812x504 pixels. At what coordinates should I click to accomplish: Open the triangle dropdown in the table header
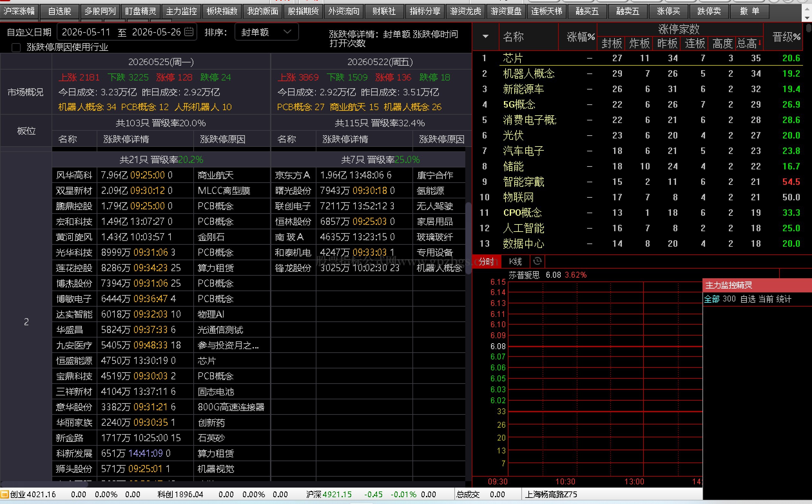point(486,36)
